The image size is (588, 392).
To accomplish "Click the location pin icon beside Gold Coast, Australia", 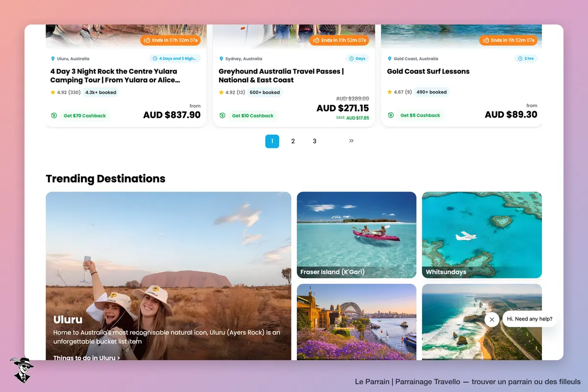I will 390,59.
